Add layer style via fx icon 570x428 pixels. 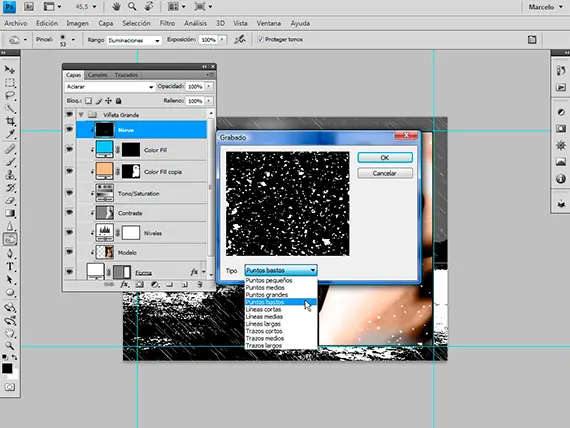coord(124,284)
